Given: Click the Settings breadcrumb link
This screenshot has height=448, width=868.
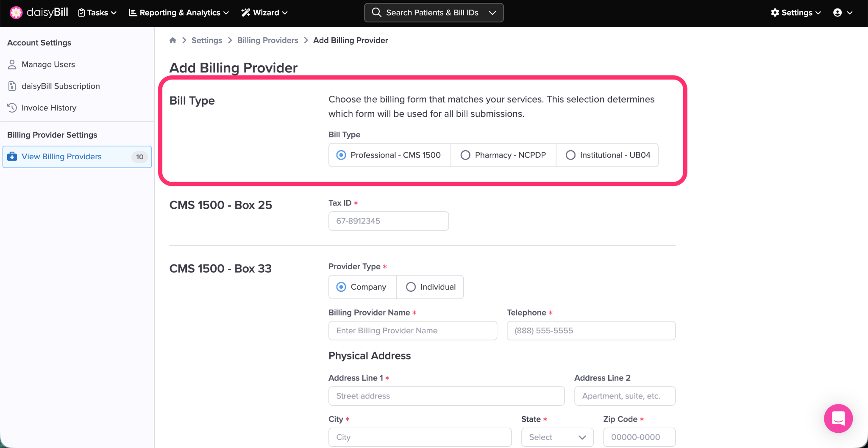Looking at the screenshot, I should [x=206, y=40].
